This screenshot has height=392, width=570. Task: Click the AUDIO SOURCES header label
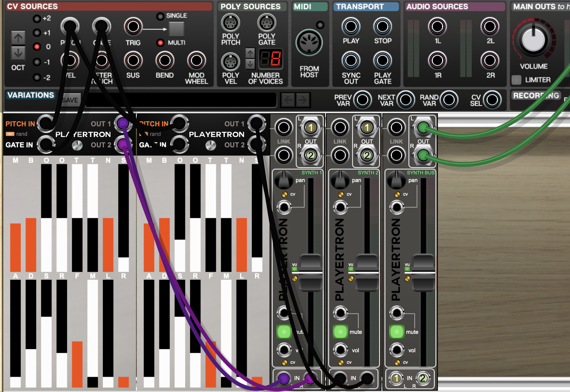pos(437,7)
